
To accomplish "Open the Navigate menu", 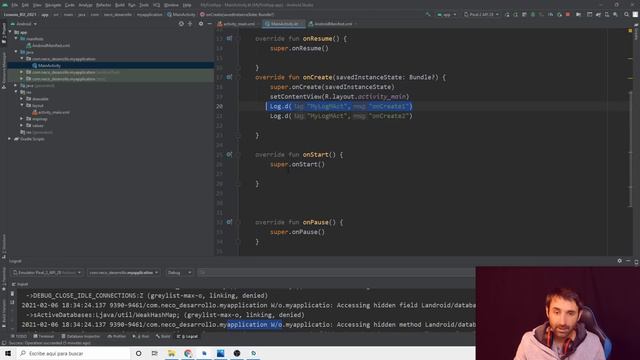I will (53, 5).
